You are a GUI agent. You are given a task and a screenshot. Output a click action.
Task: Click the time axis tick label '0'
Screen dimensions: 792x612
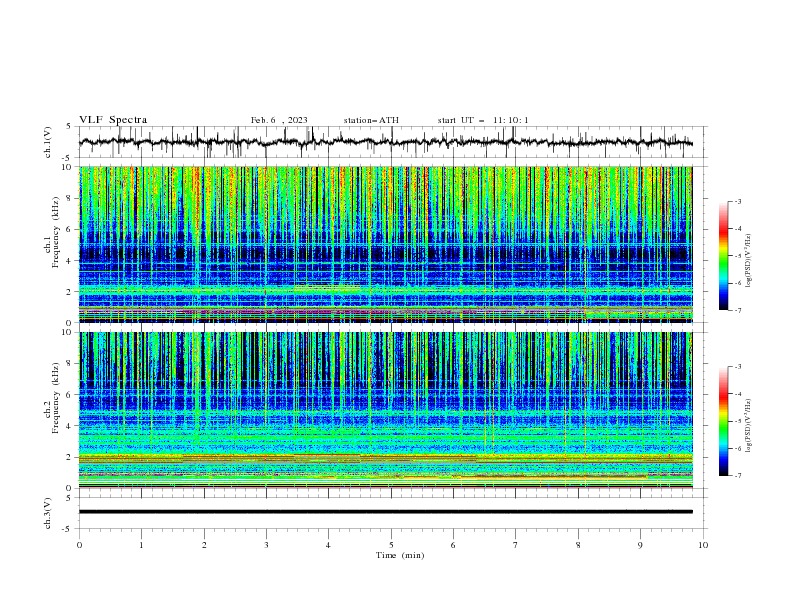79,545
